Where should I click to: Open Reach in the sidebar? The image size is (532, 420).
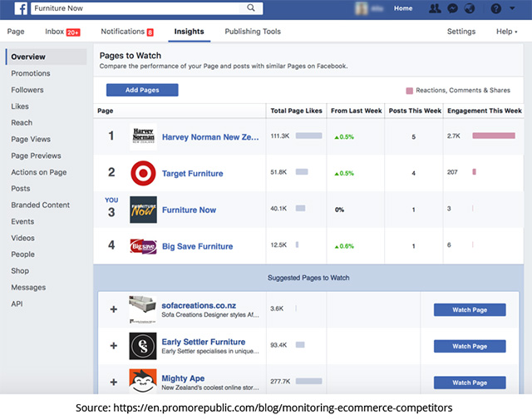click(x=22, y=122)
